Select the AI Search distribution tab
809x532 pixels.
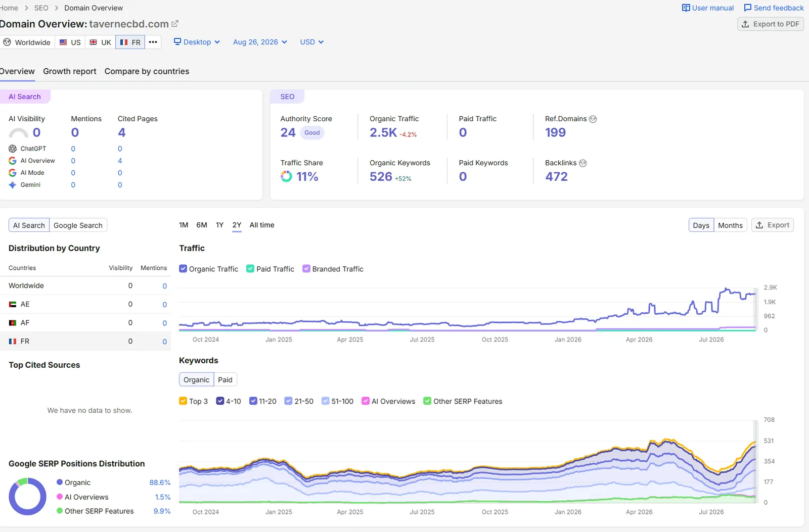tap(29, 225)
